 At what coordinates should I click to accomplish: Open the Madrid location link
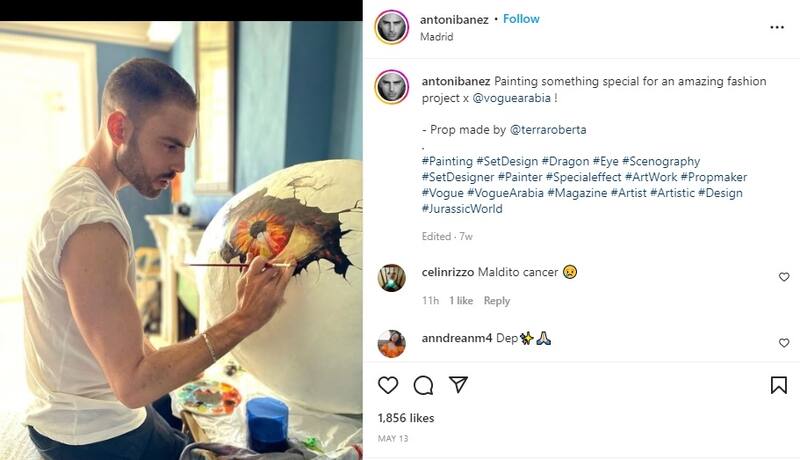point(437,37)
